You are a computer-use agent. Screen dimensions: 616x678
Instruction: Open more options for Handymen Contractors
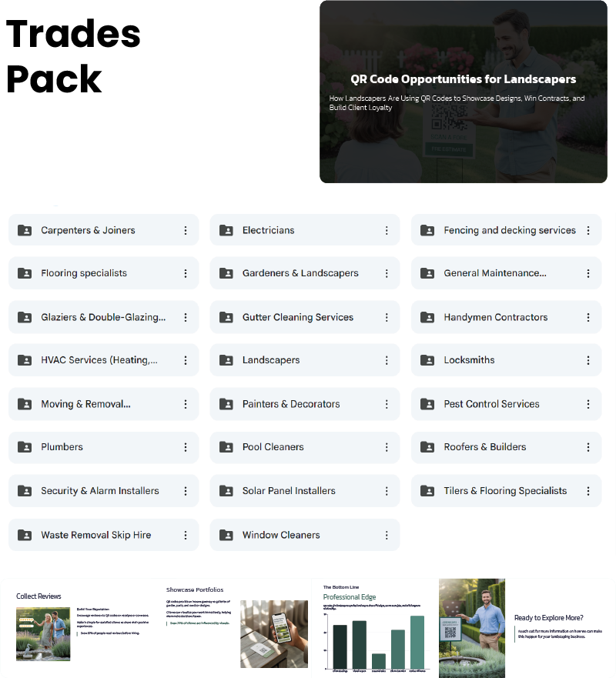588,317
